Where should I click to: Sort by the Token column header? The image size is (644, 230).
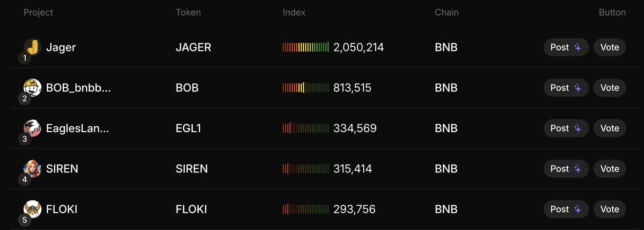point(188,12)
